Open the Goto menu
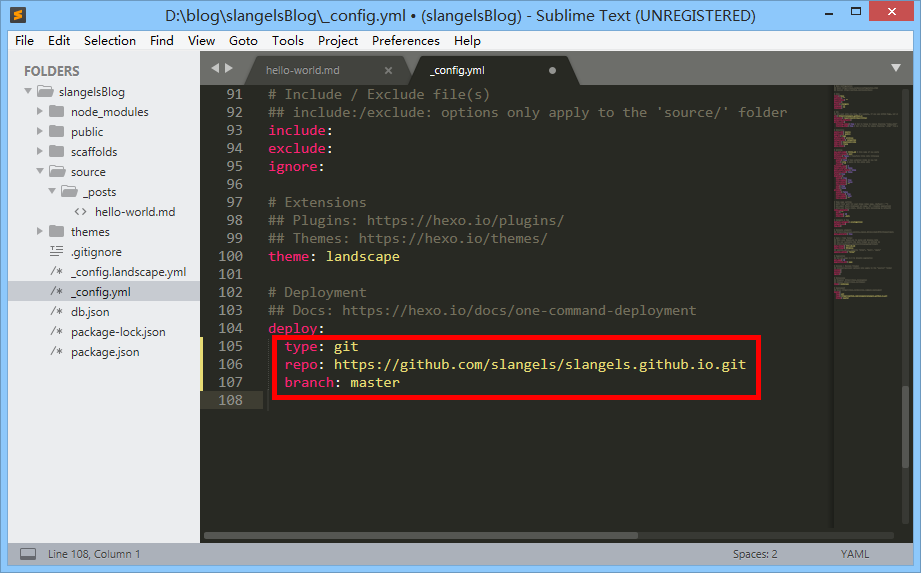The height and width of the screenshot is (573, 921). pyautogui.click(x=243, y=41)
